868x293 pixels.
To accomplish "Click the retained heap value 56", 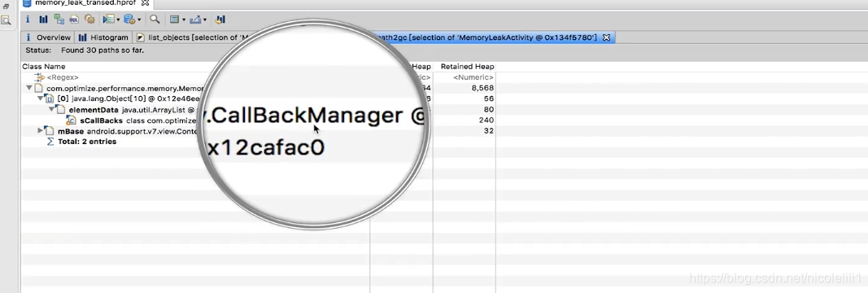I will [489, 98].
